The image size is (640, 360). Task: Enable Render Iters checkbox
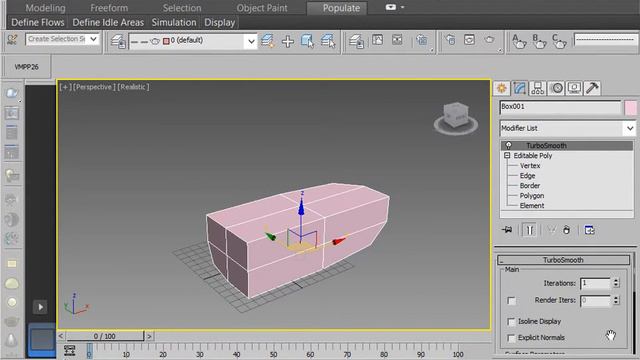pyautogui.click(x=511, y=301)
